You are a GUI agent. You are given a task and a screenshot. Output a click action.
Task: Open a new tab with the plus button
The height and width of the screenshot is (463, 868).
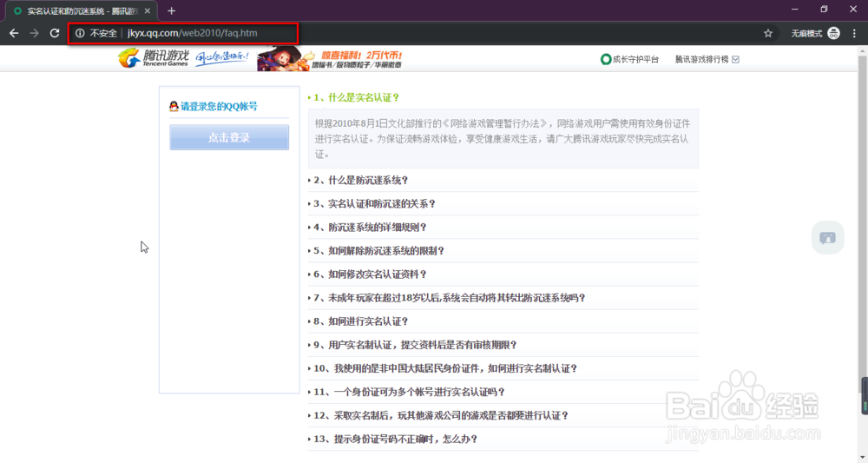coord(171,10)
